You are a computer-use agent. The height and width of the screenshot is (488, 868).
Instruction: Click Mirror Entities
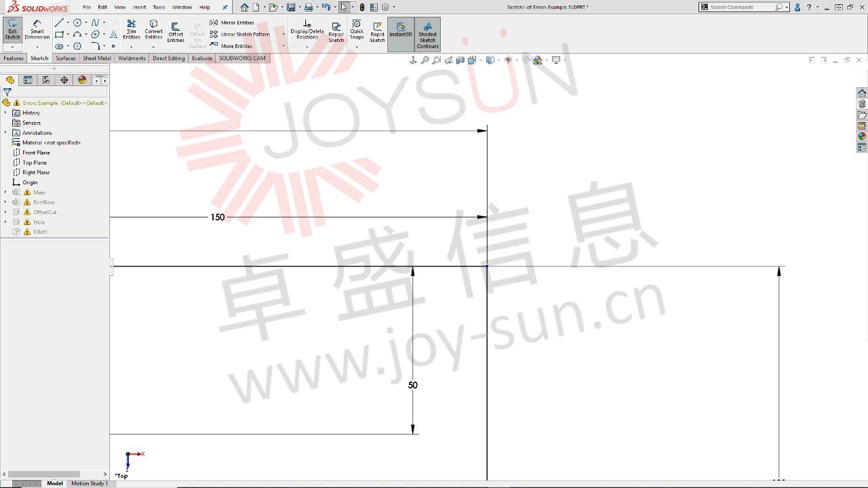click(232, 22)
